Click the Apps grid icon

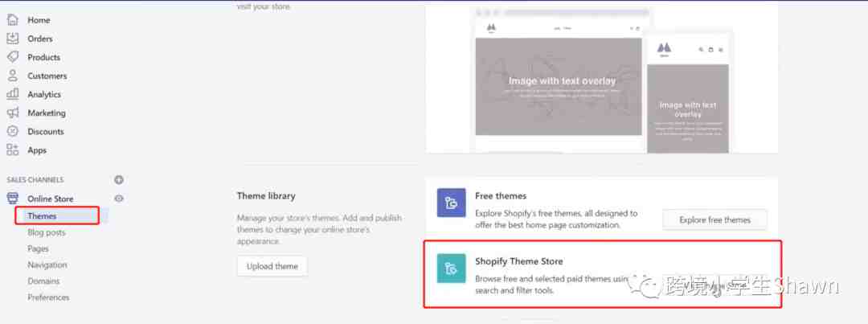pyautogui.click(x=13, y=150)
